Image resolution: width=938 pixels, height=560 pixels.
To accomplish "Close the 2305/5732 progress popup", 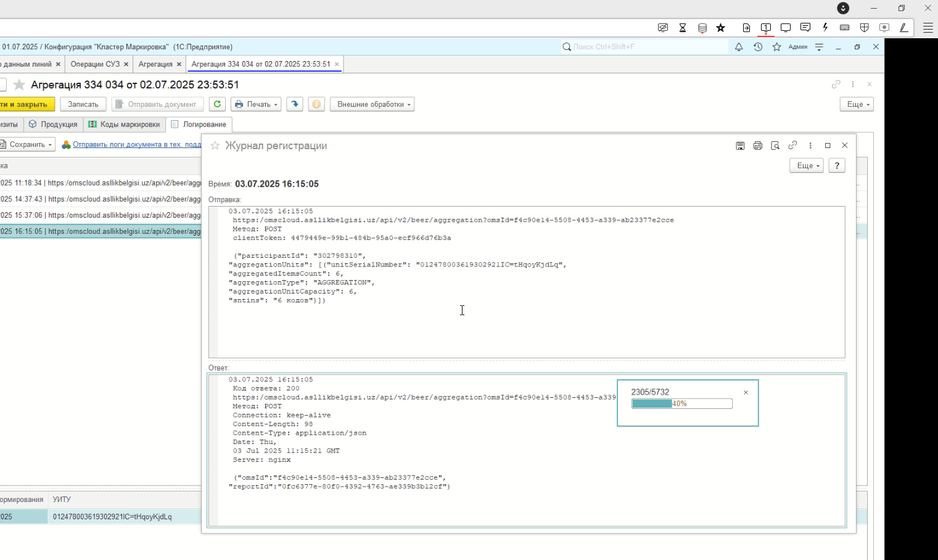I will [x=746, y=392].
